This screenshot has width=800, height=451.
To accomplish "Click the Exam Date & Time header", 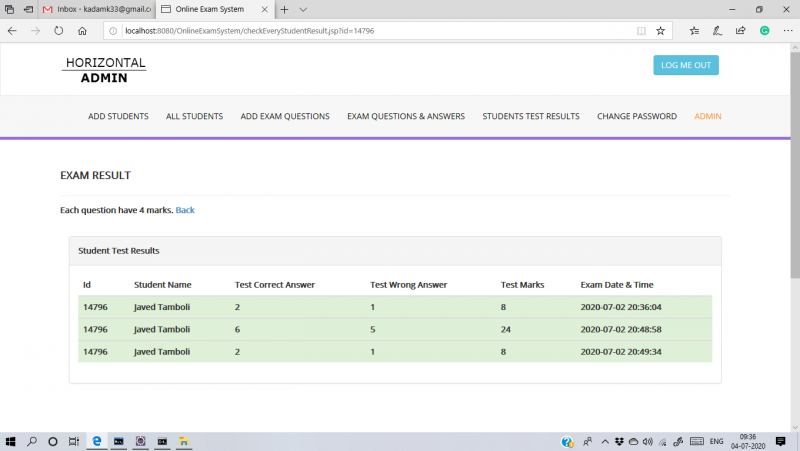I will [x=617, y=285].
